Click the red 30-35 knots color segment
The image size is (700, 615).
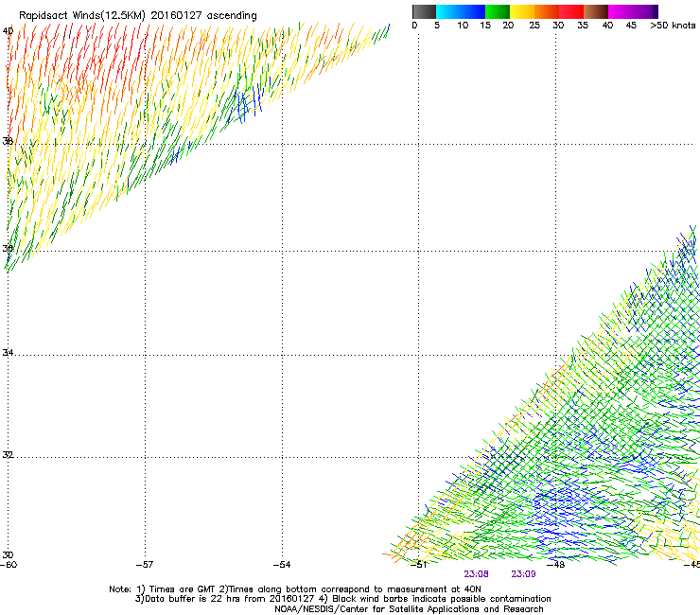(x=571, y=11)
